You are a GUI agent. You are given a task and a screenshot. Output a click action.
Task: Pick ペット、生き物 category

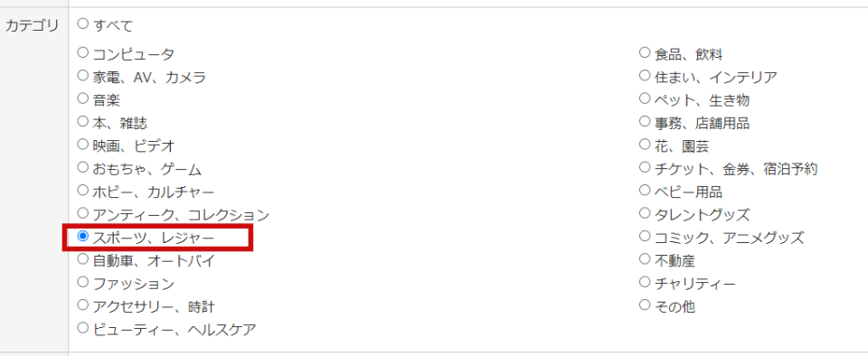click(645, 98)
